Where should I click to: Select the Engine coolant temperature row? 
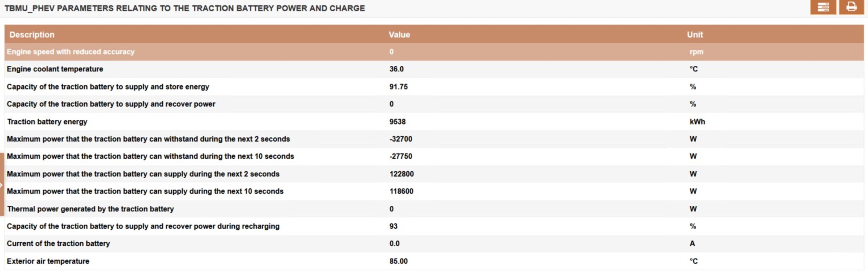coord(55,69)
